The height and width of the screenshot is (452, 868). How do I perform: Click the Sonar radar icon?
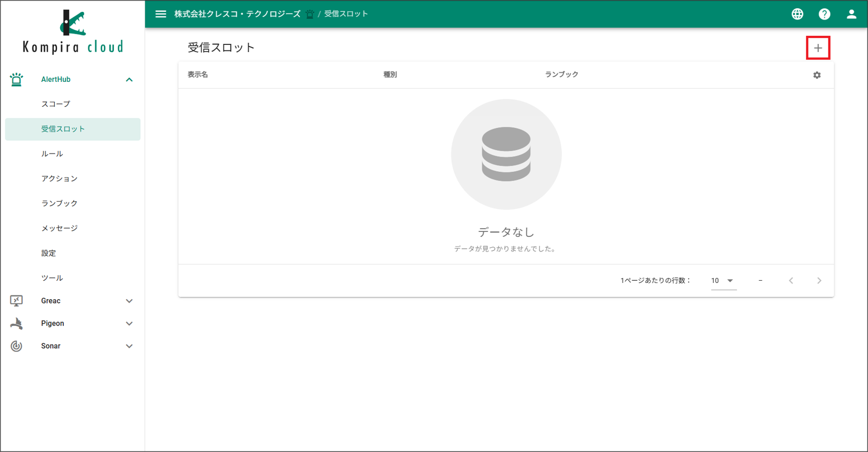(x=16, y=346)
